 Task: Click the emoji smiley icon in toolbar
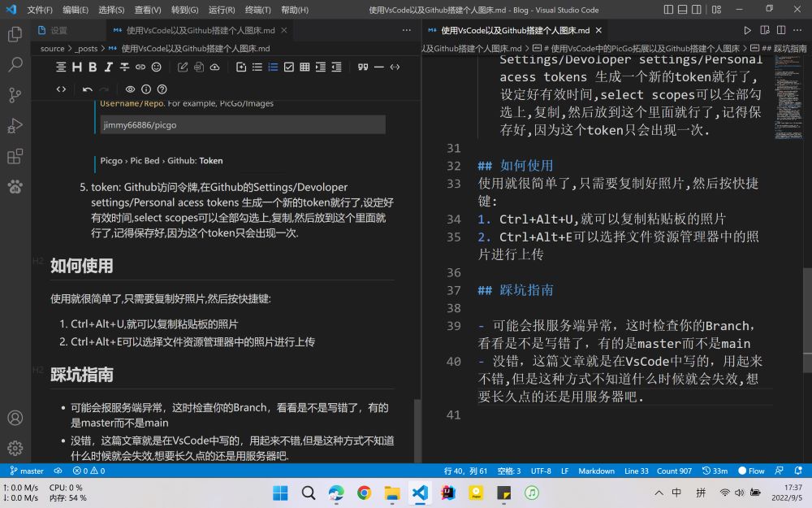click(156, 67)
